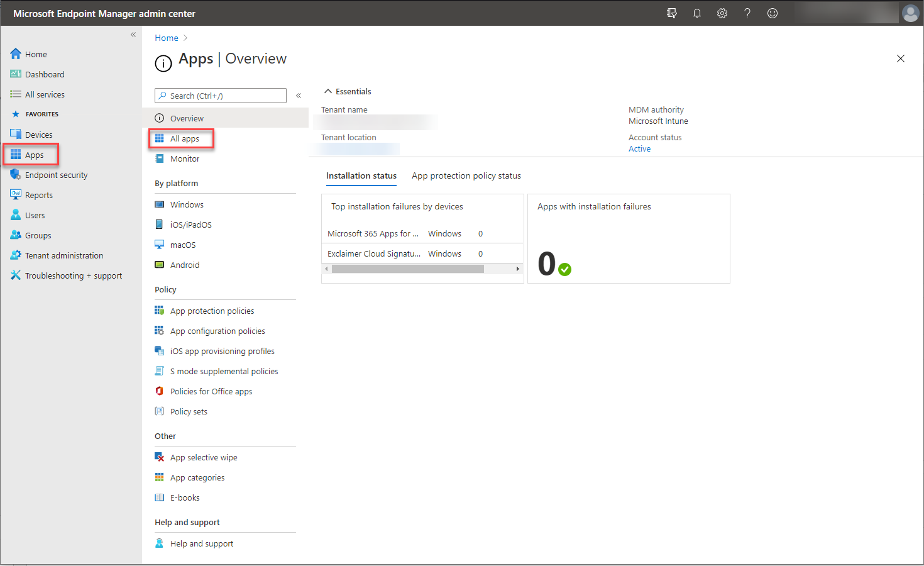Collapse the Apps blade menu

tap(299, 96)
